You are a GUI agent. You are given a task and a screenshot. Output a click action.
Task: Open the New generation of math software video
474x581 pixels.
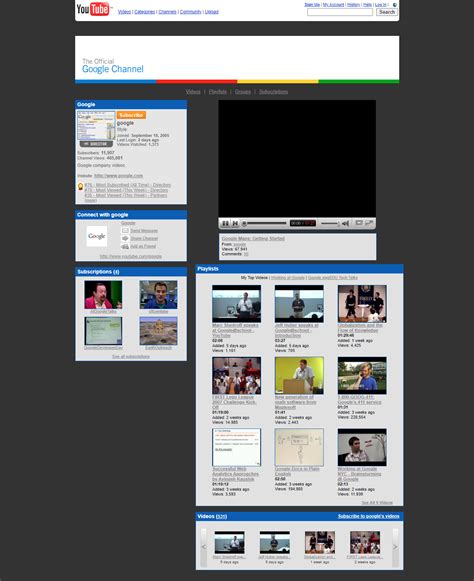pos(299,375)
